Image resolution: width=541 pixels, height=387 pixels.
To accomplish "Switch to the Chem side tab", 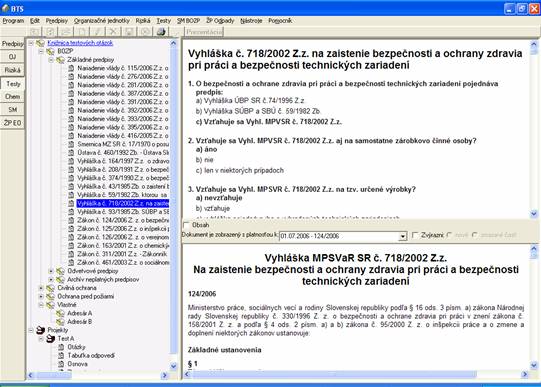I will pyautogui.click(x=12, y=97).
